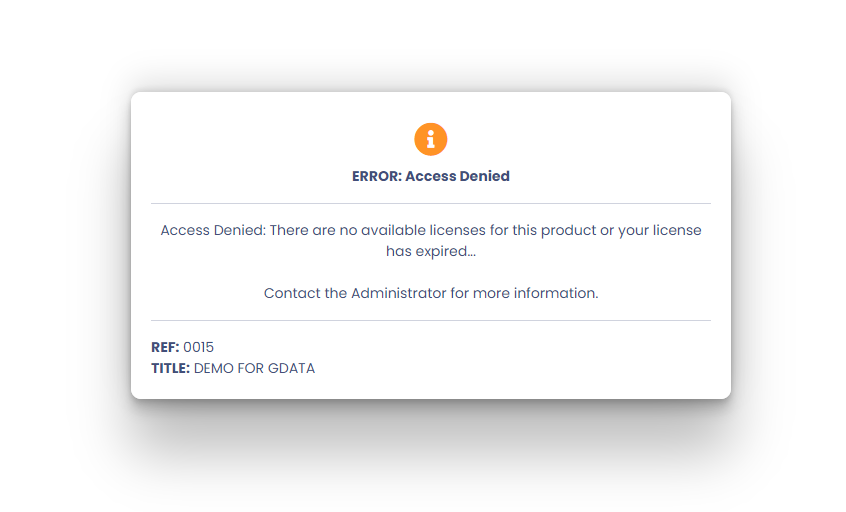This screenshot has width=846, height=512.
Task: Click the divider line below the heading
Action: (x=431, y=203)
